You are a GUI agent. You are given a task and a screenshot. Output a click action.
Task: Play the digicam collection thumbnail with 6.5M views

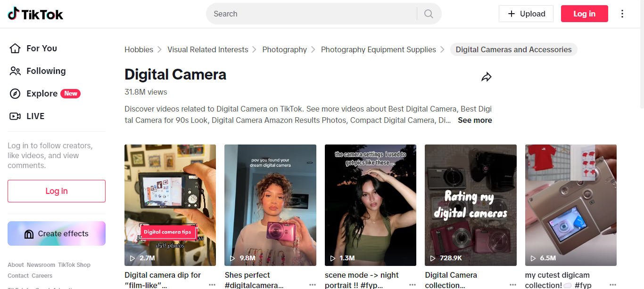click(571, 205)
